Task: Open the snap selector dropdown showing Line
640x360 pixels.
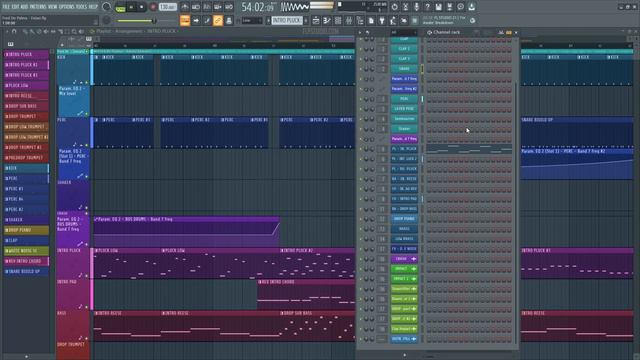Action: 252,20
